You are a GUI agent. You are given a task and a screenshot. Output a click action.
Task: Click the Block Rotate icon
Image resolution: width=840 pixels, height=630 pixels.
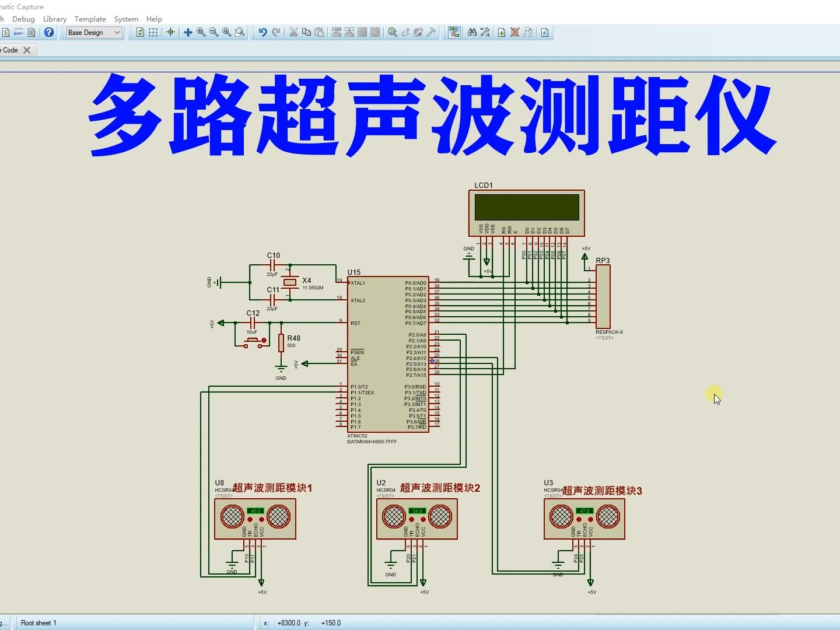(x=362, y=33)
